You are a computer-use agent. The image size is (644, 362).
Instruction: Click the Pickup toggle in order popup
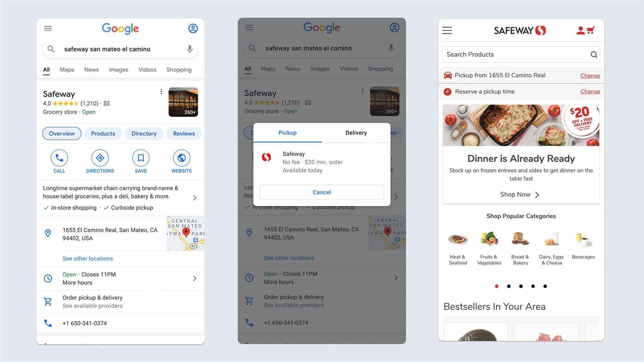287,132
